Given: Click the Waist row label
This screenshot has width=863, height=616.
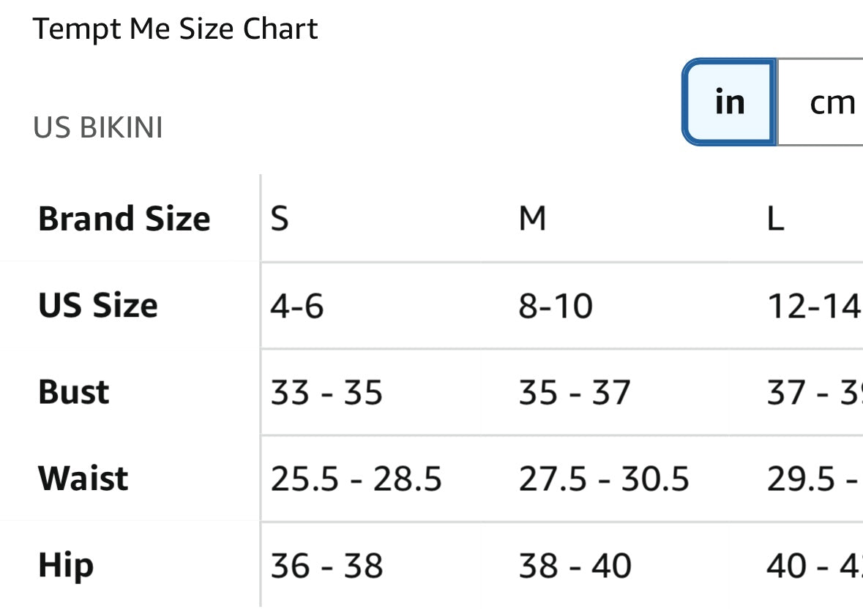Looking at the screenshot, I should pyautogui.click(x=82, y=478).
